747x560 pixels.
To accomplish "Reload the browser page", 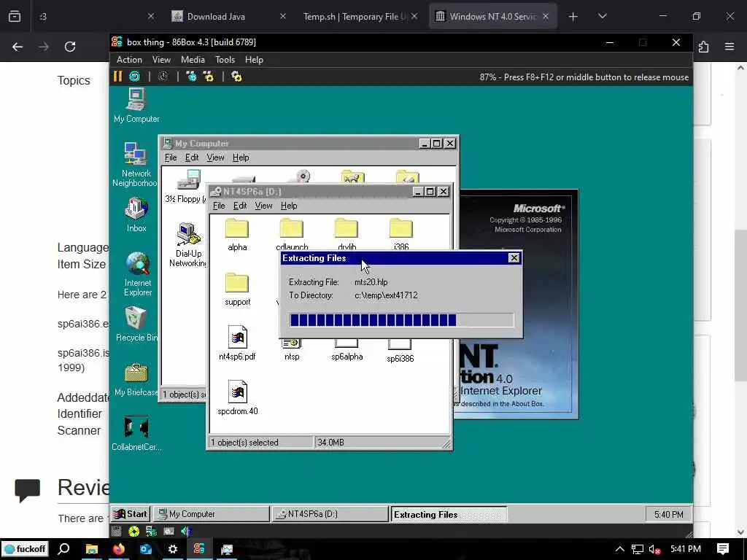I will (x=70, y=47).
